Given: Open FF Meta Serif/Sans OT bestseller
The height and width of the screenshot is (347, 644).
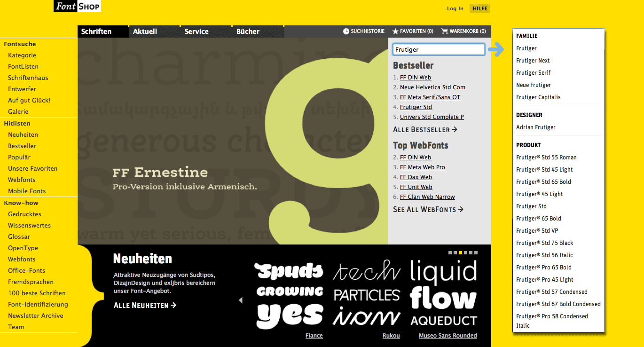Looking at the screenshot, I should pyautogui.click(x=430, y=97).
